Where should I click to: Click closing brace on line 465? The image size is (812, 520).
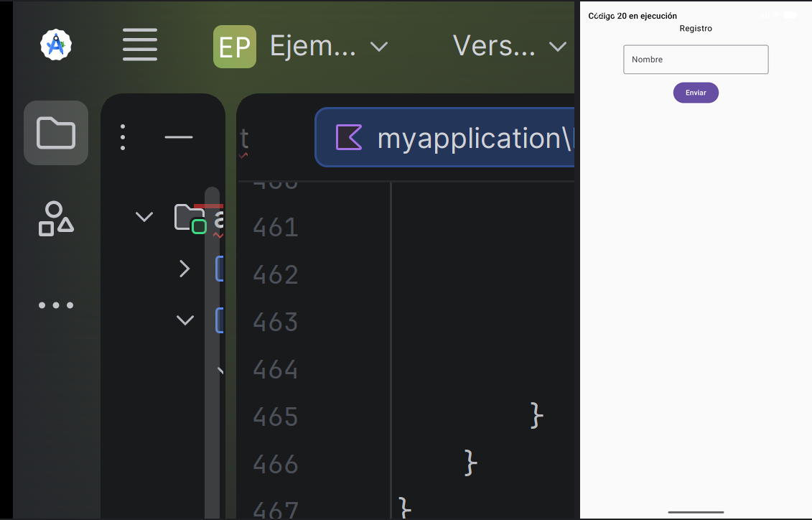537,415
